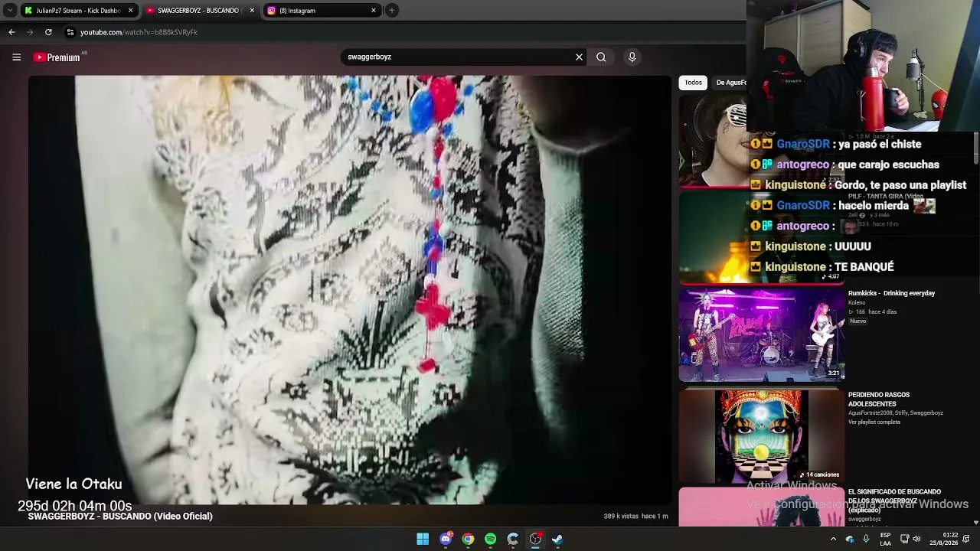The width and height of the screenshot is (980, 551).
Task: Switch to the JulianPz7 Stream Kick Dashboard tab
Action: pyautogui.click(x=78, y=11)
